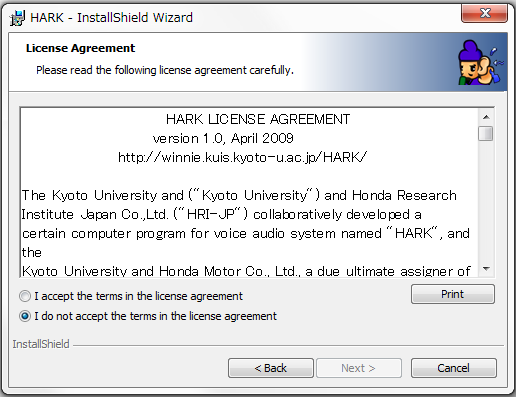This screenshot has width=516, height=397.
Task: Click the license scrollbar thumb
Action: (486, 133)
